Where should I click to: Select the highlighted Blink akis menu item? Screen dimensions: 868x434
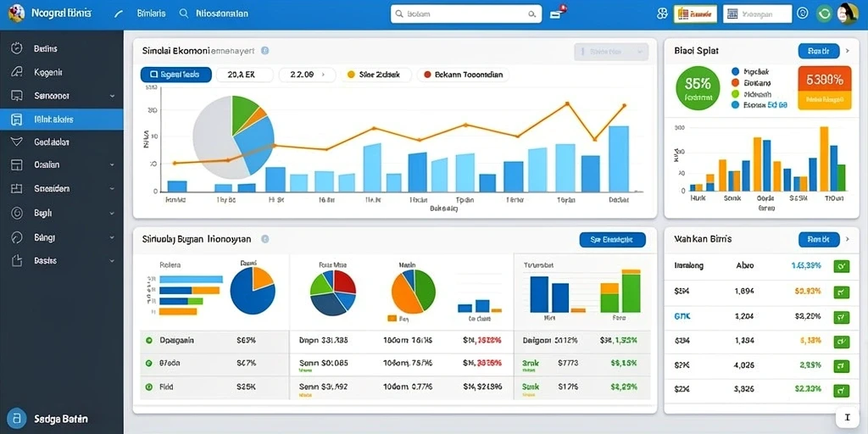point(61,119)
